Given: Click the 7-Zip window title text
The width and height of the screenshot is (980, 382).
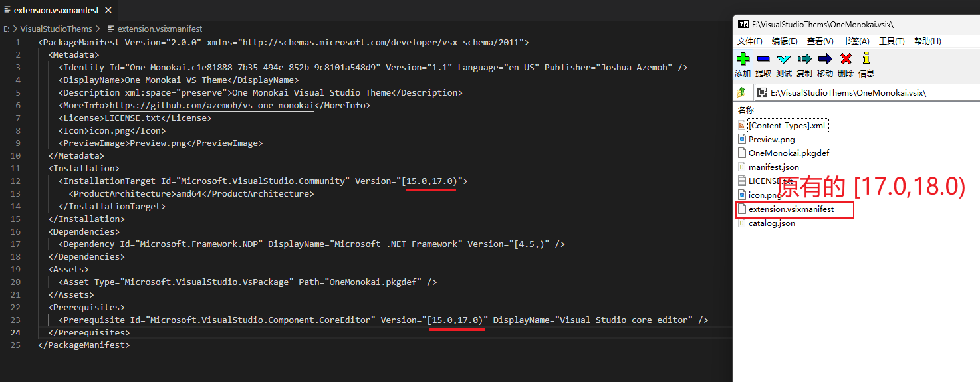Looking at the screenshot, I should click(x=822, y=24).
